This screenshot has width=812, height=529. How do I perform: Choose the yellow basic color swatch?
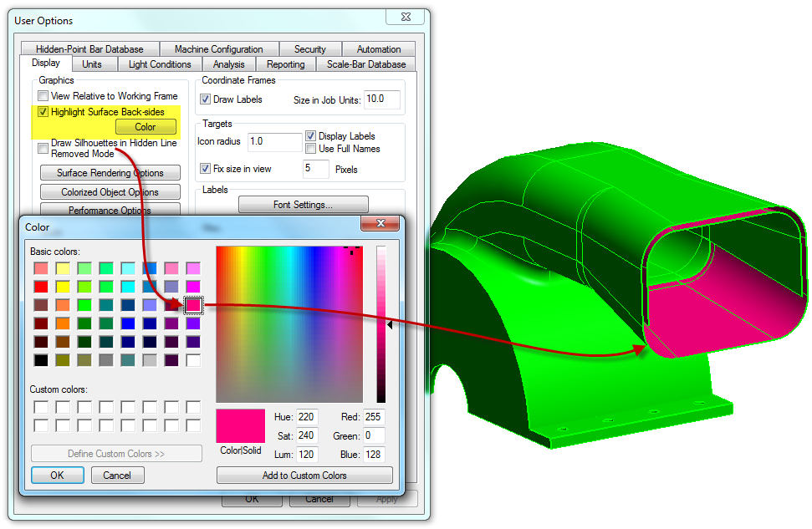coord(63,287)
